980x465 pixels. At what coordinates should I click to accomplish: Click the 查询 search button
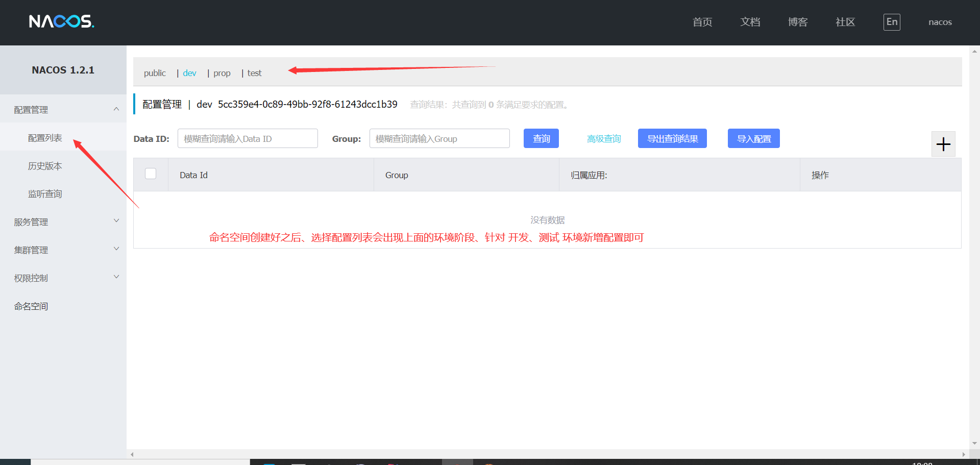point(541,138)
